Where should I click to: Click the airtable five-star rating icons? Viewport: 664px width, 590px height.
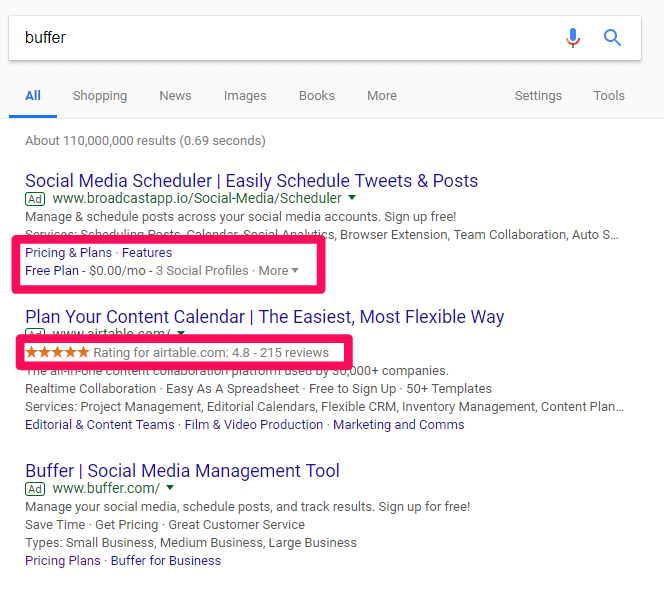pyautogui.click(x=57, y=352)
